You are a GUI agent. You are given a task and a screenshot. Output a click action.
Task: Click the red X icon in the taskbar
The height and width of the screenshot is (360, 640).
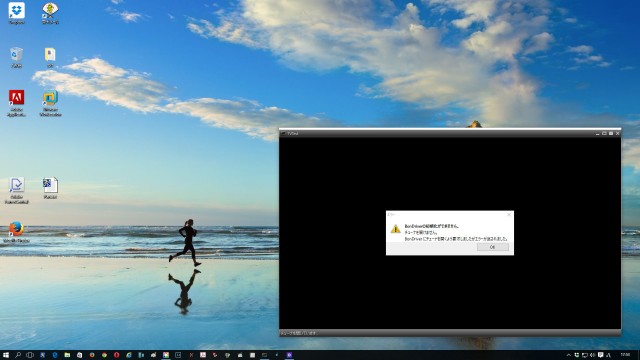click(x=191, y=355)
